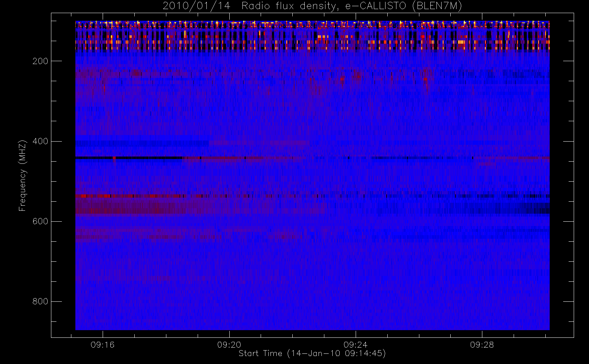589x364 pixels.
Task: Click the 200 frequency tick label
Action: coord(40,61)
